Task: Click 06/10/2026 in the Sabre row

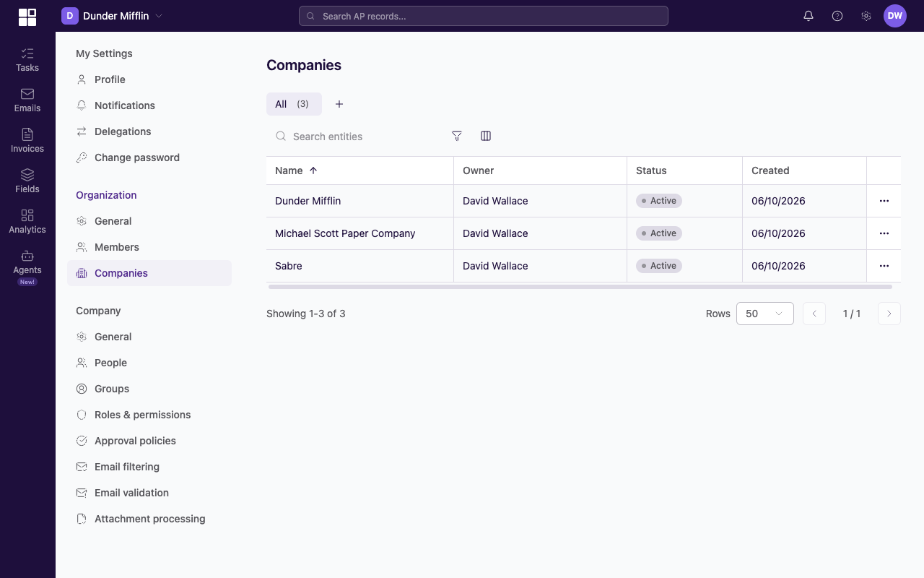Action: tap(778, 266)
